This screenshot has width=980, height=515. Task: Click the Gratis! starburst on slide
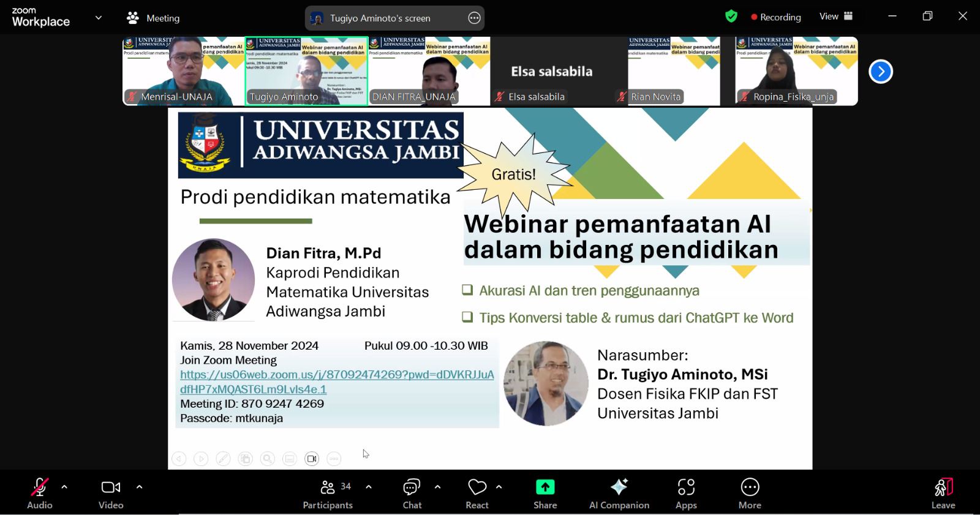click(514, 175)
